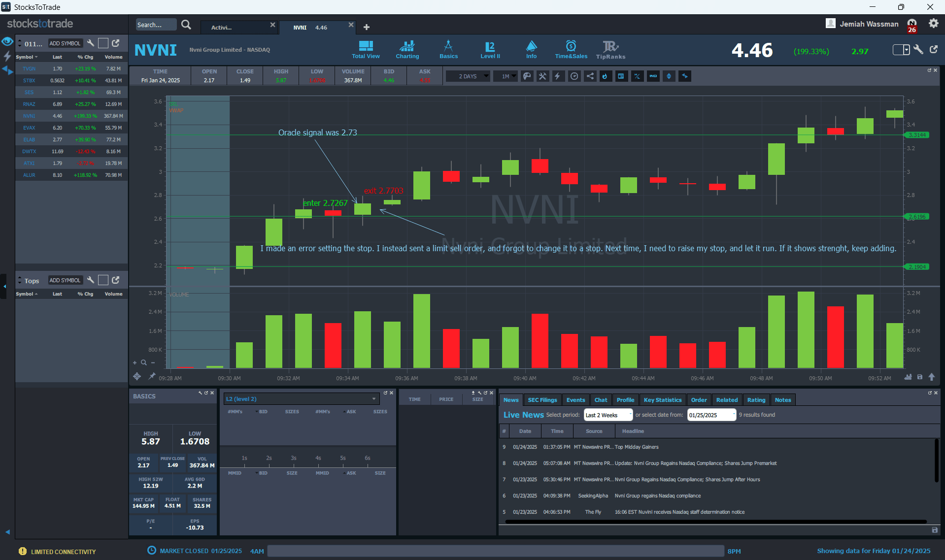Toggle the up-down arrows chart icon
The height and width of the screenshot is (560, 945).
pyautogui.click(x=669, y=76)
